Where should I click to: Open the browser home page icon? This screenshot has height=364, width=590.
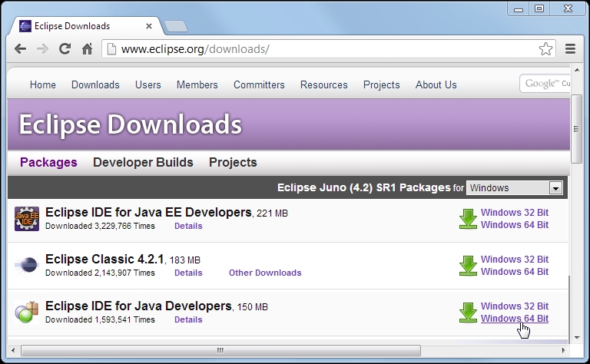88,48
